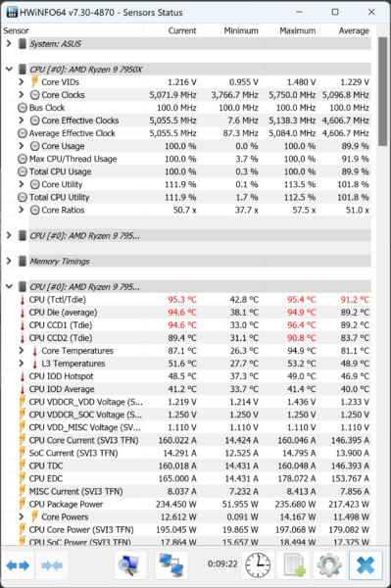Collapse the CPU [#0]: AMD Ryzen 9 7950X group
The image size is (391, 588).
pyautogui.click(x=9, y=70)
